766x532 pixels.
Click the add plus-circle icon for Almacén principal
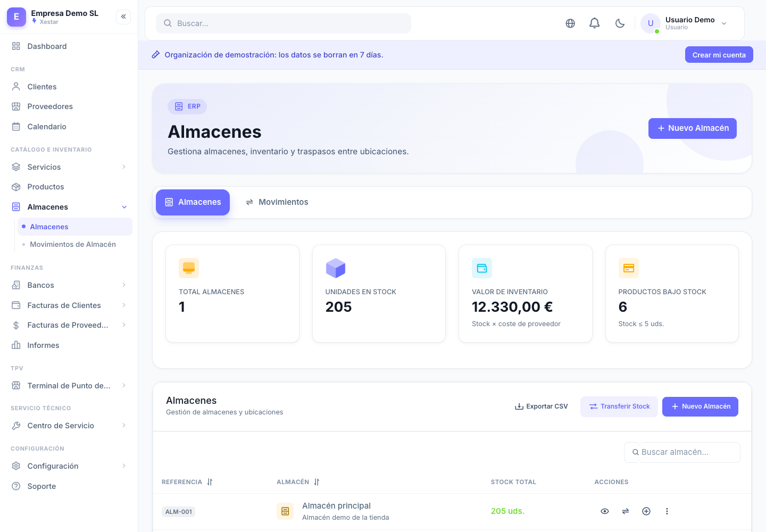[x=646, y=511]
